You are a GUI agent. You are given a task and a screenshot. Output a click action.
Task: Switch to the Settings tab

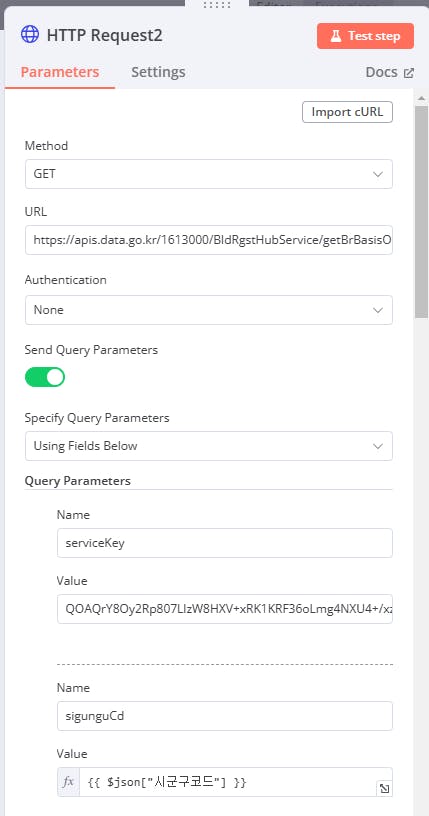[x=158, y=72]
